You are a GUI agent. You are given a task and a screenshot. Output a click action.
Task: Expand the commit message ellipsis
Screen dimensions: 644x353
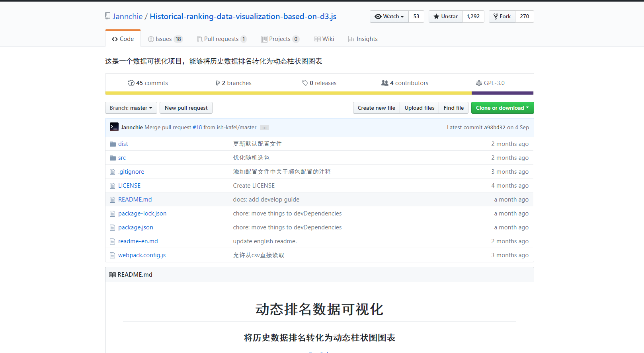264,128
